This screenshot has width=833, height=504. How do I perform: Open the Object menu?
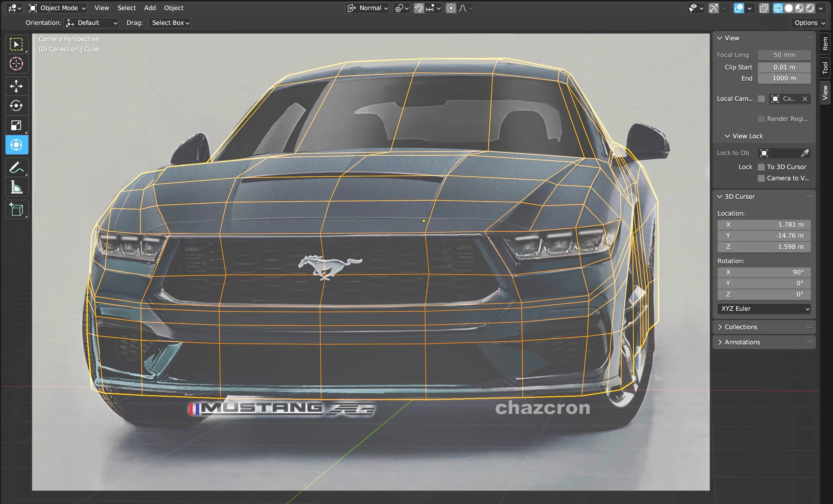pyautogui.click(x=173, y=8)
